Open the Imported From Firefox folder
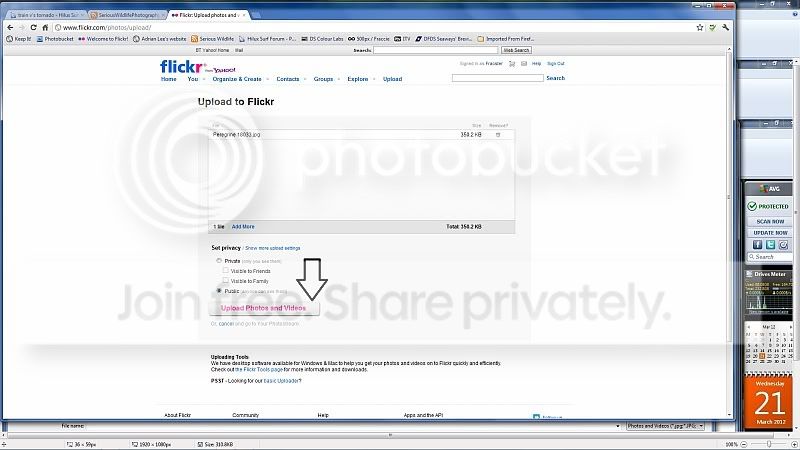This screenshot has width=800, height=450. tap(506, 39)
